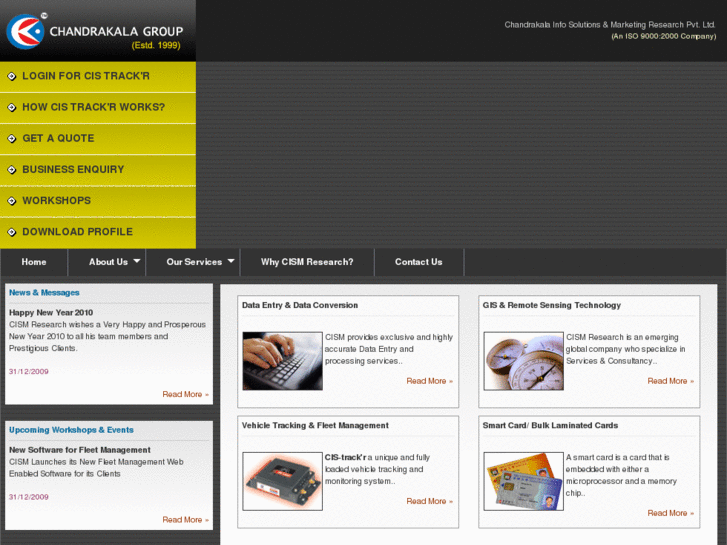Click diamond bullet beside Get a Quote
The width and height of the screenshot is (727, 545).
[x=12, y=138]
